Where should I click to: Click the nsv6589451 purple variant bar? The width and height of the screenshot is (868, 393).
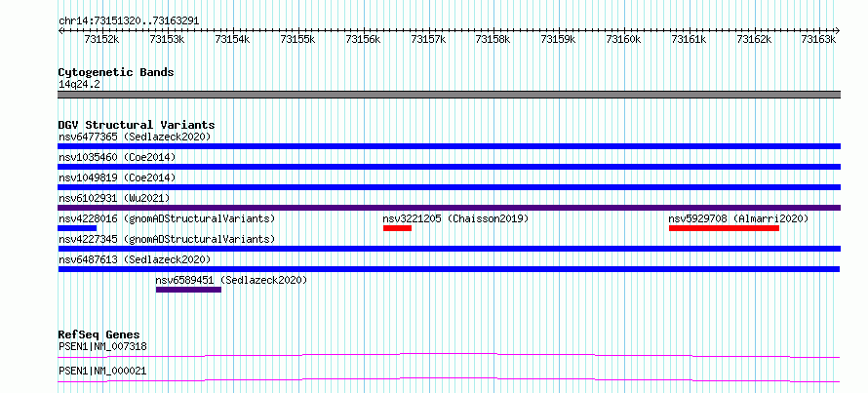coord(189,290)
